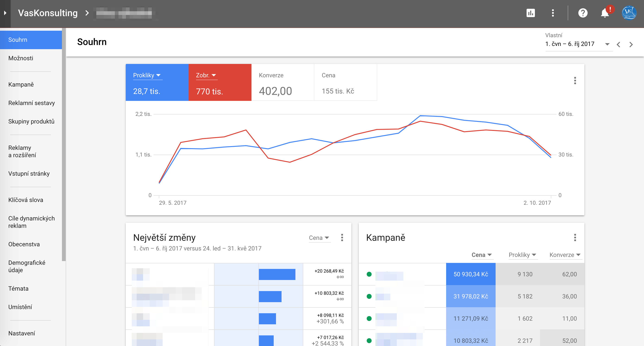Open the Prokliky metric dropdown
Viewport: 644px width, 346px height.
pos(147,75)
